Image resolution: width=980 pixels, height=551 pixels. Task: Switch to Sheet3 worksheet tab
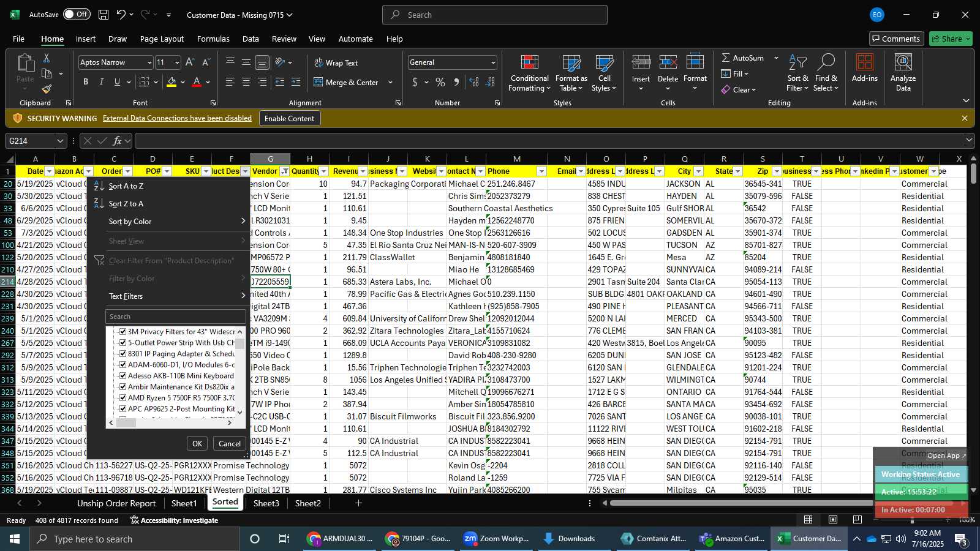tap(266, 503)
